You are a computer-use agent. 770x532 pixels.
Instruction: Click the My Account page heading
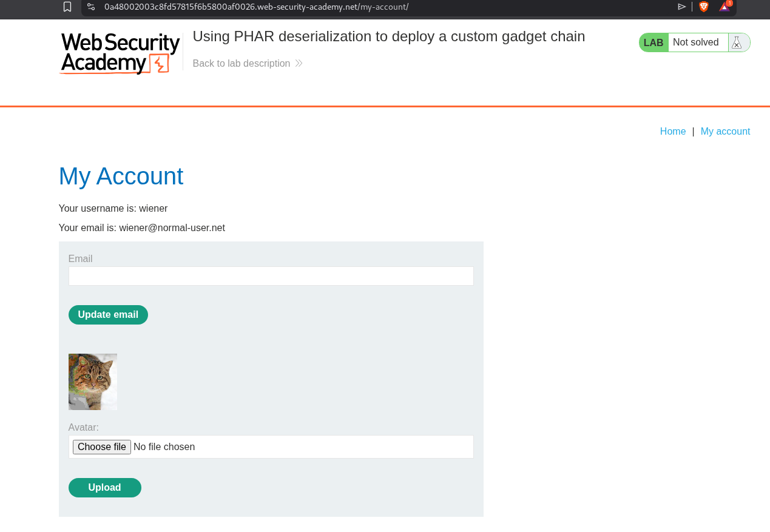[121, 176]
